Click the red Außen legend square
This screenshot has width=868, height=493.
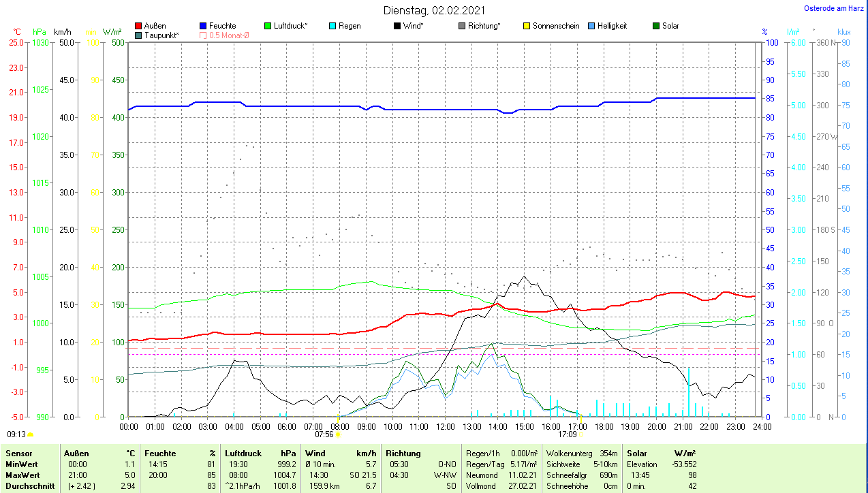(x=139, y=26)
